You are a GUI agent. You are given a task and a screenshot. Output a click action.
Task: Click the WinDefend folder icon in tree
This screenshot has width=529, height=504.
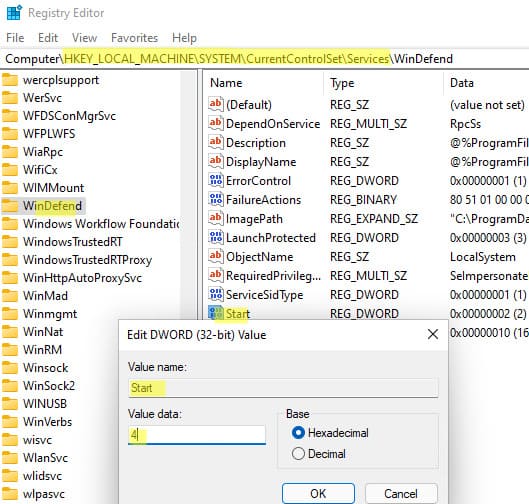(x=10, y=206)
